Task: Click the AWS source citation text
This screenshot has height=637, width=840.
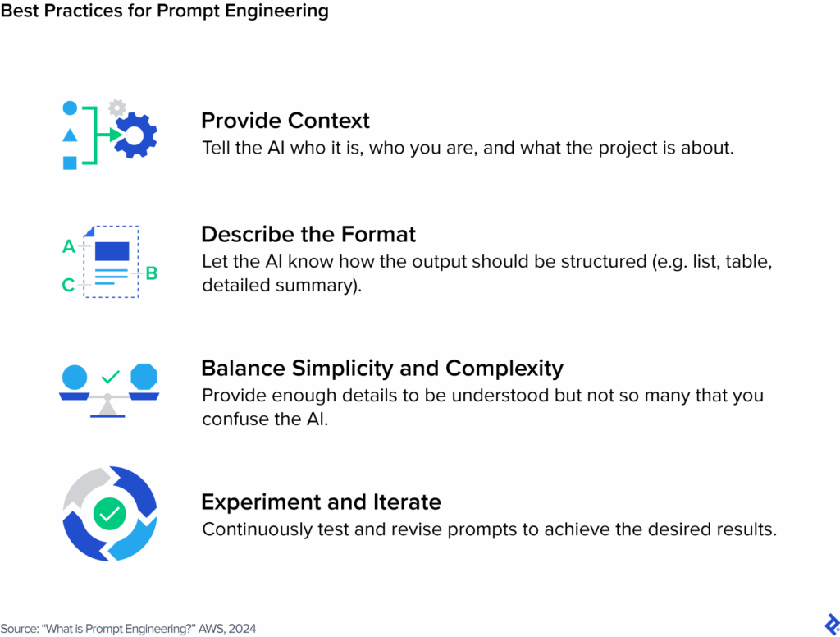Action: pyautogui.click(x=129, y=629)
